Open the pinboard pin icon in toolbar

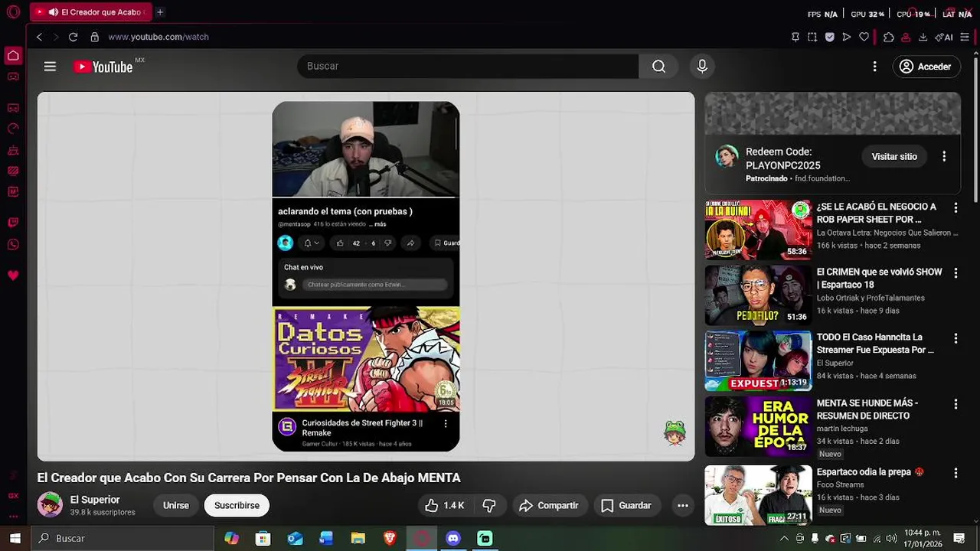(795, 37)
